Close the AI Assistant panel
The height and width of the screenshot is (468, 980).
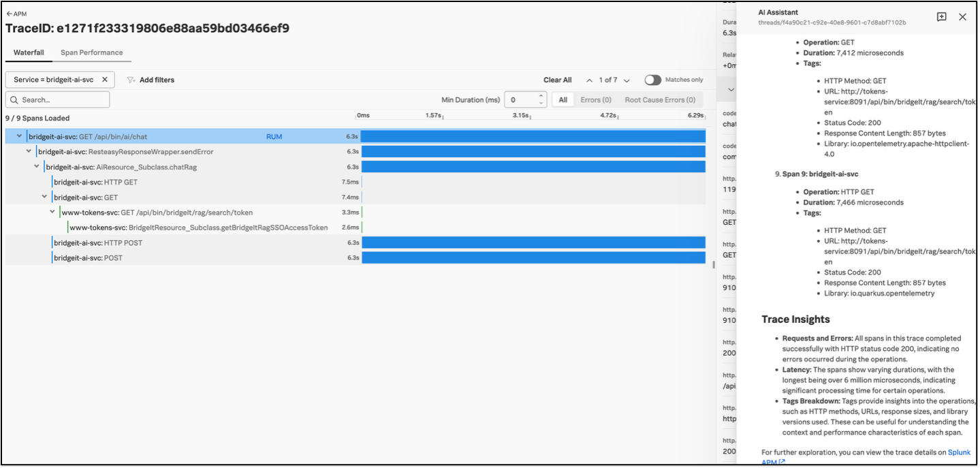(x=962, y=17)
